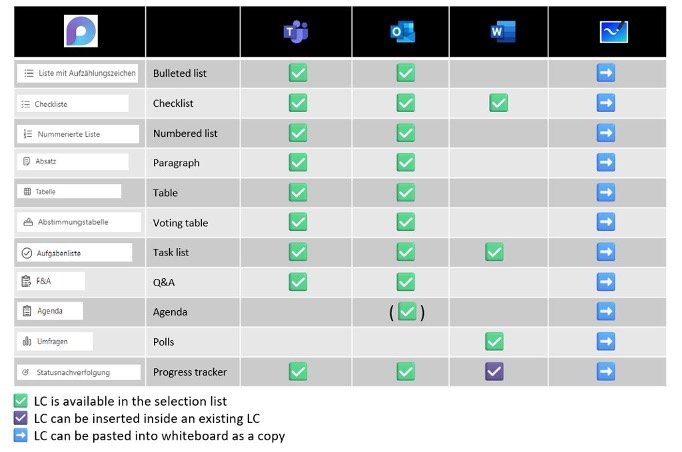682x452 pixels.
Task: Click the Voting table label
Action: pos(181,223)
